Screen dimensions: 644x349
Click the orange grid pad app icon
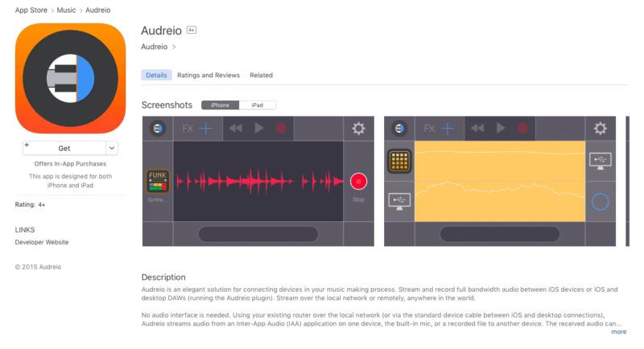399,161
